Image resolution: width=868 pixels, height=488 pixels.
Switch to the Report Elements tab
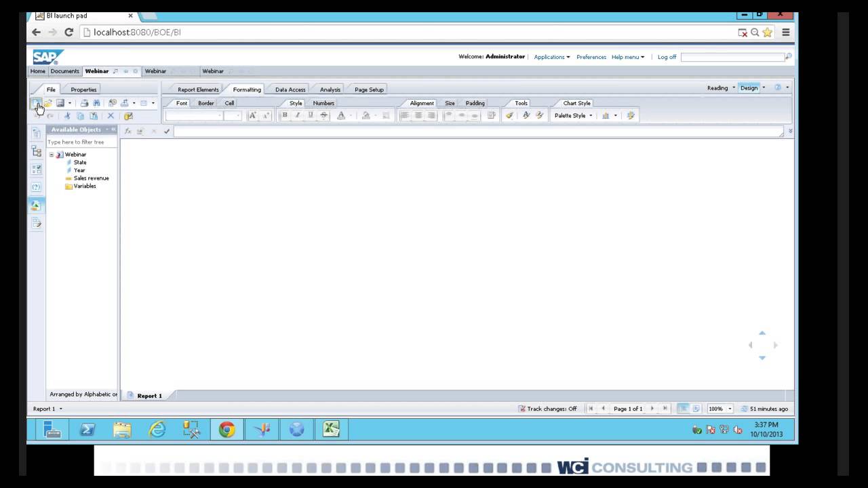(x=198, y=89)
